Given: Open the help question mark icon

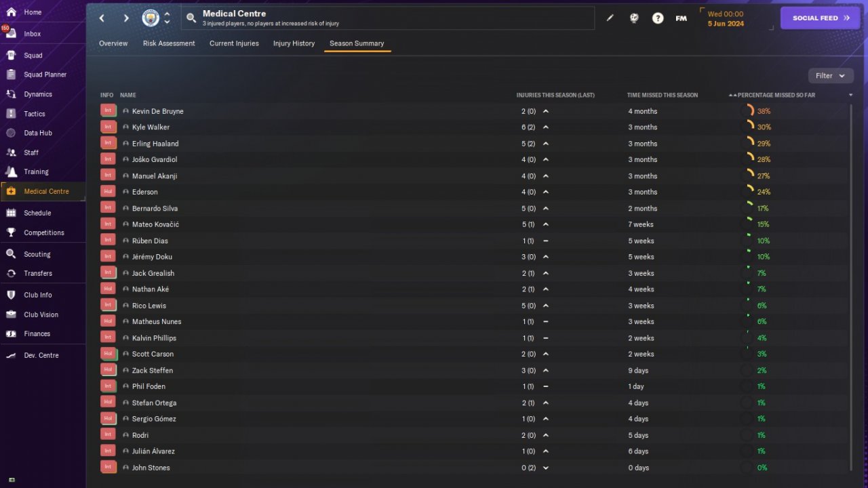Looking at the screenshot, I should 658,18.
